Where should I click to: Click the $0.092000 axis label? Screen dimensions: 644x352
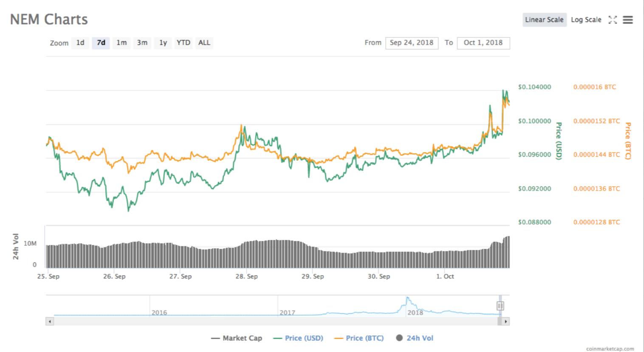coord(534,189)
